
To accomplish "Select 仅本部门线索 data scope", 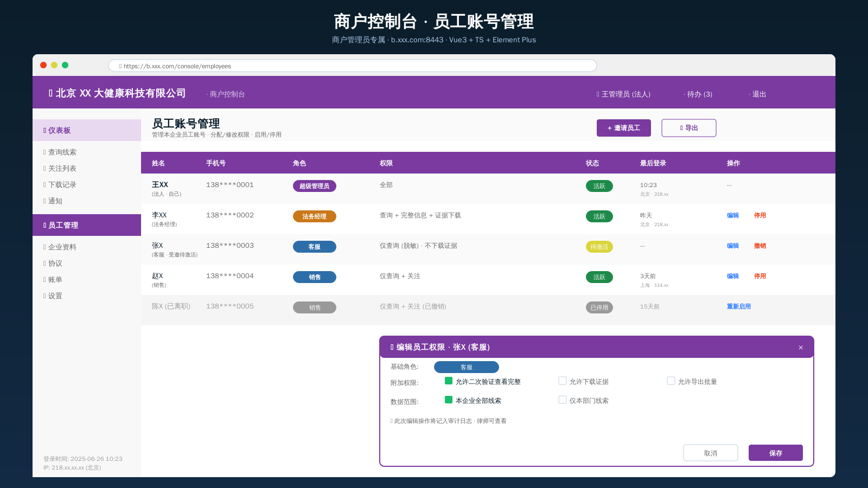I will coord(563,400).
